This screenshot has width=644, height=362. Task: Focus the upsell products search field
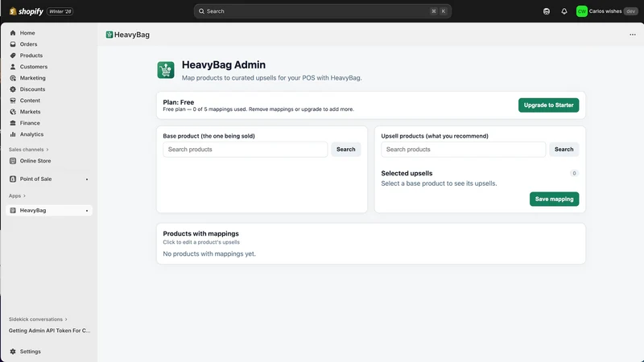pyautogui.click(x=464, y=150)
